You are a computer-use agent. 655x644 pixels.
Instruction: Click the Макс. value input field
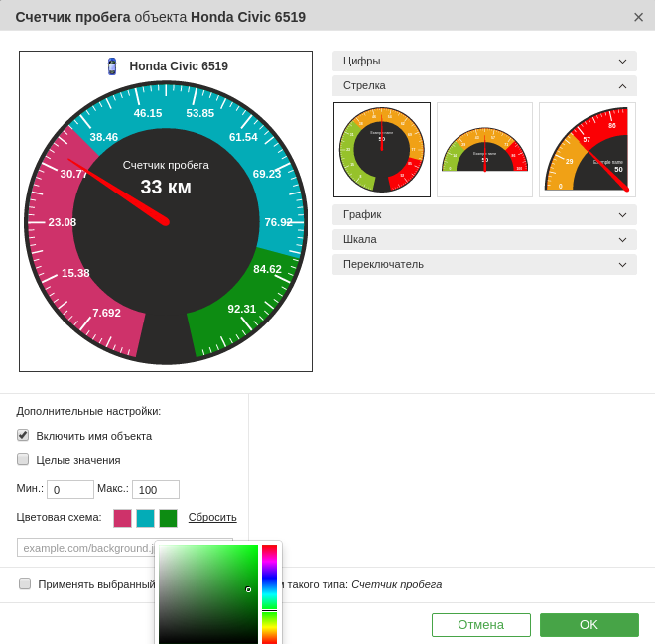pos(155,490)
